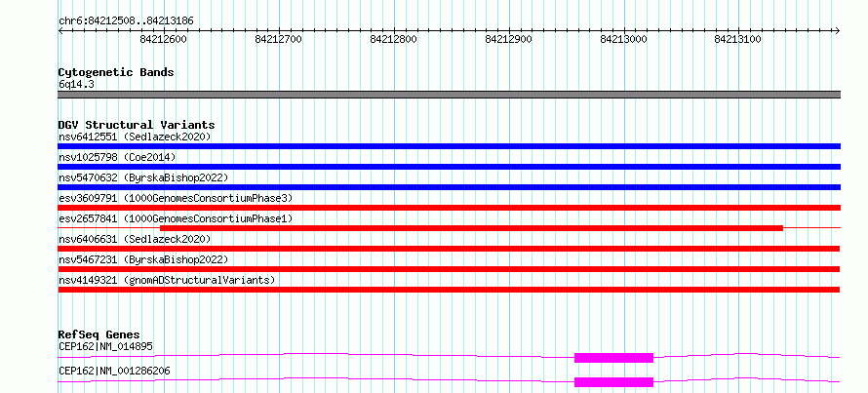Select the magenta exon block of CEP162|NM_001286206
The height and width of the screenshot is (393, 868).
(613, 382)
